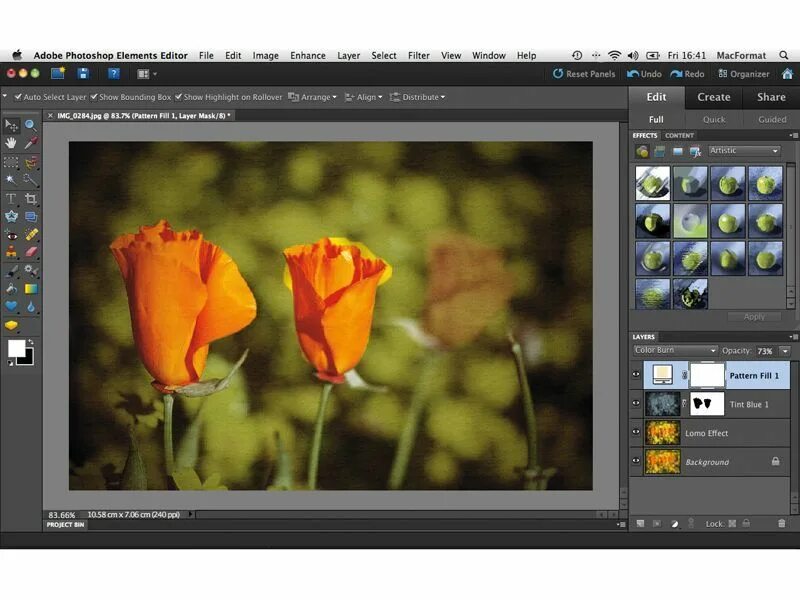Click the Redo button

687,74
